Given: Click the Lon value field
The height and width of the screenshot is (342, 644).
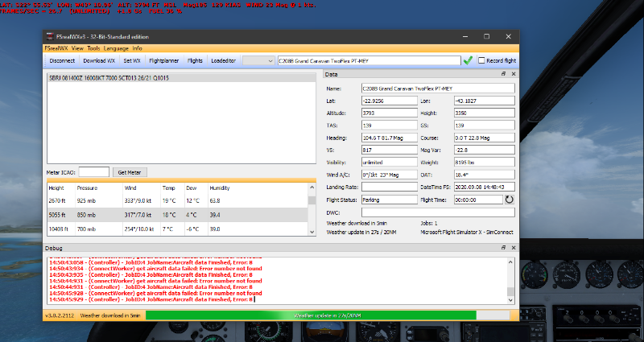Looking at the screenshot, I should tap(485, 101).
